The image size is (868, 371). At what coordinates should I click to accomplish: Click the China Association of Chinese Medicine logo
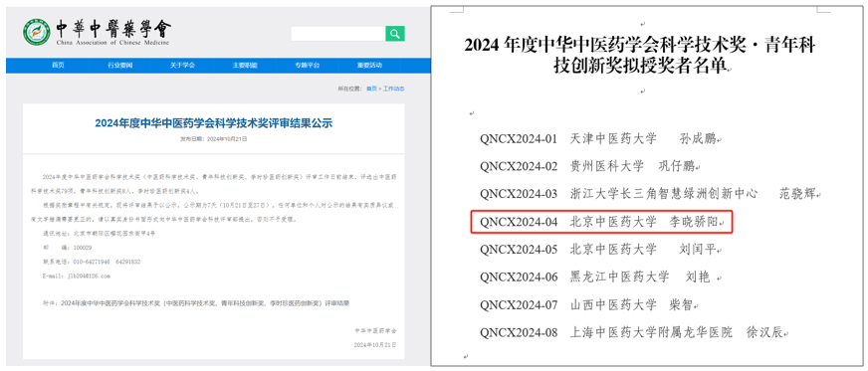(x=37, y=33)
